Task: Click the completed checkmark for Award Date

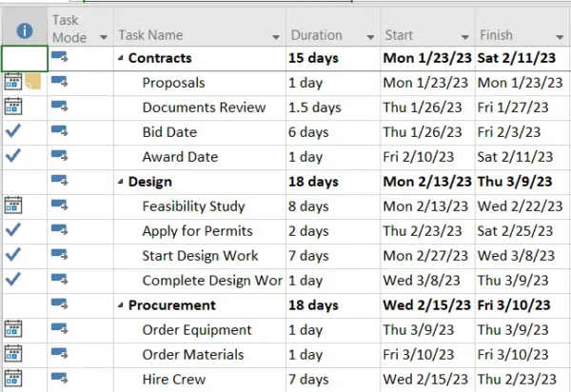Action: click(x=13, y=155)
